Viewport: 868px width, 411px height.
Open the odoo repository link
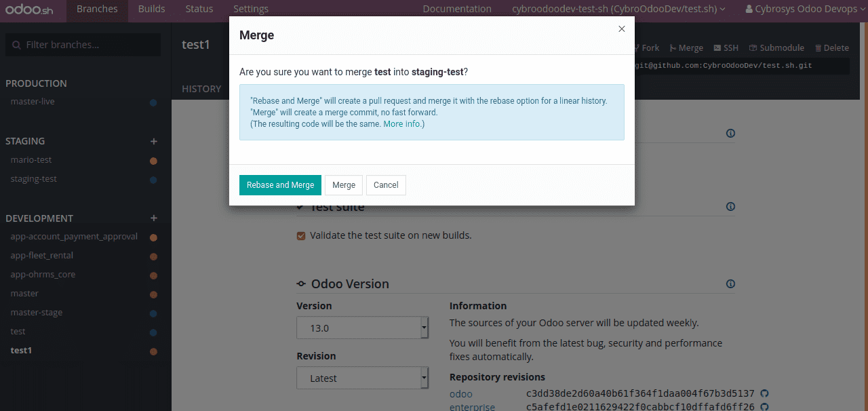(461, 394)
